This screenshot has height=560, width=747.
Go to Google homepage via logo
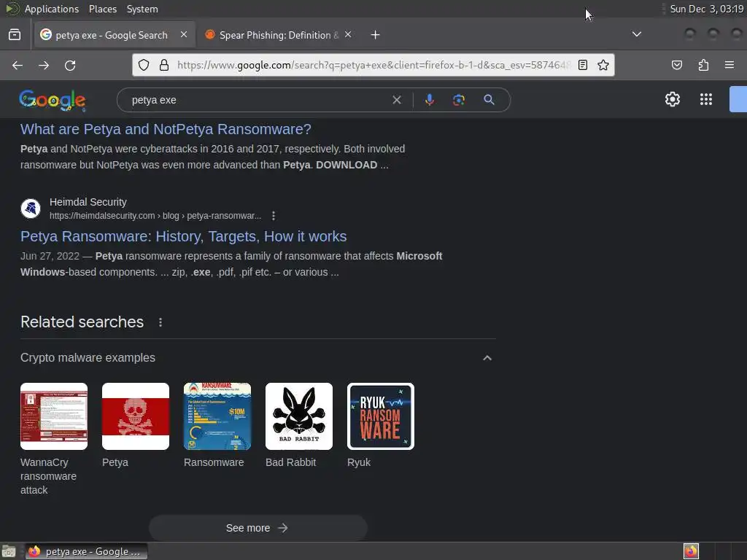click(x=53, y=100)
